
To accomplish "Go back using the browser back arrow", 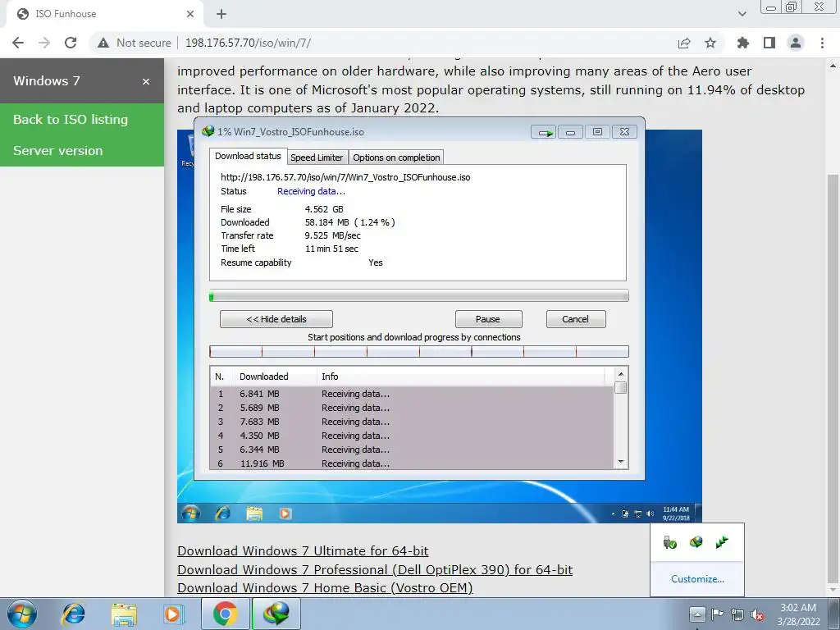I will [18, 43].
